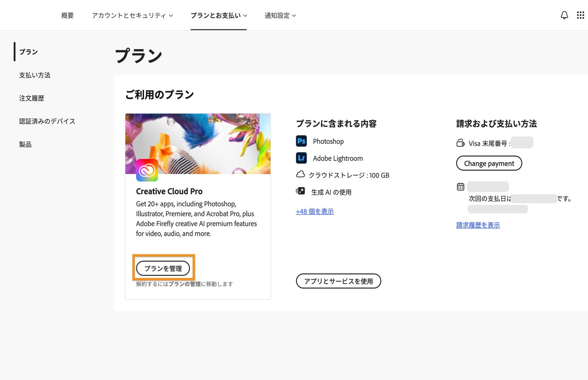This screenshot has height=380, width=588.
Task: Click the Photoshop Ps icon
Action: coord(301,141)
